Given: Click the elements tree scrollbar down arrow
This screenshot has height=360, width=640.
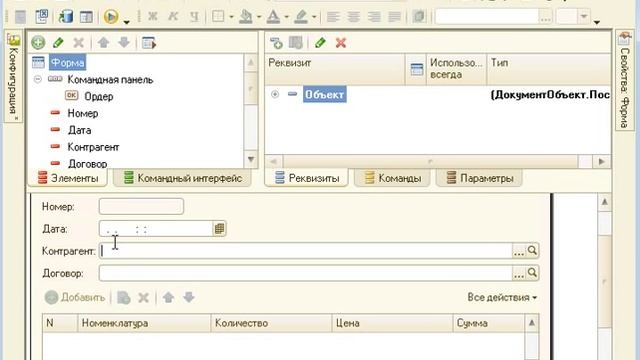Looking at the screenshot, I should [x=251, y=159].
